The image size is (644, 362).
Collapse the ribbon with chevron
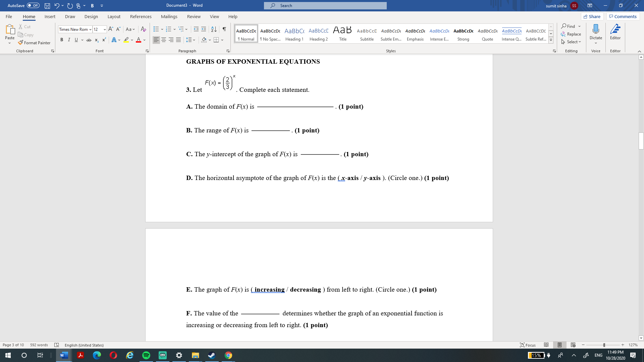[639, 51]
